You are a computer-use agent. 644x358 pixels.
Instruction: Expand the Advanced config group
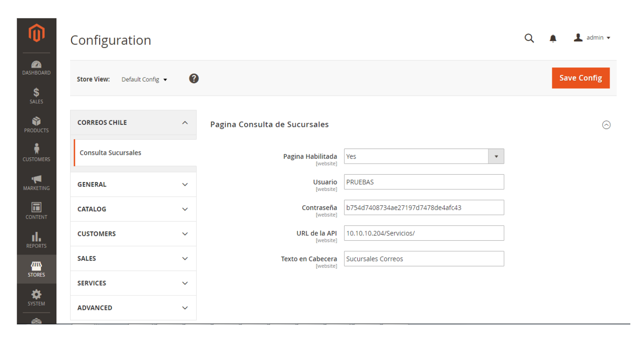pyautogui.click(x=133, y=308)
